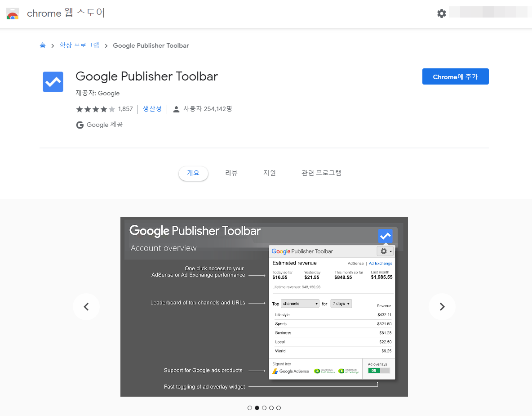532x416 pixels.
Task: Click the Google G logo badge
Action: click(80, 125)
